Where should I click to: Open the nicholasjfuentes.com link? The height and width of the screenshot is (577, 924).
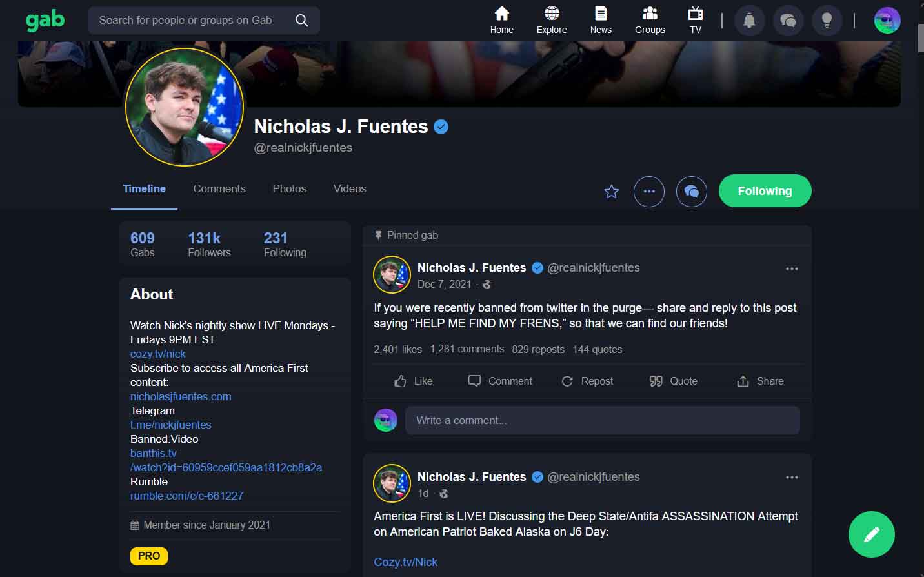pyautogui.click(x=181, y=397)
